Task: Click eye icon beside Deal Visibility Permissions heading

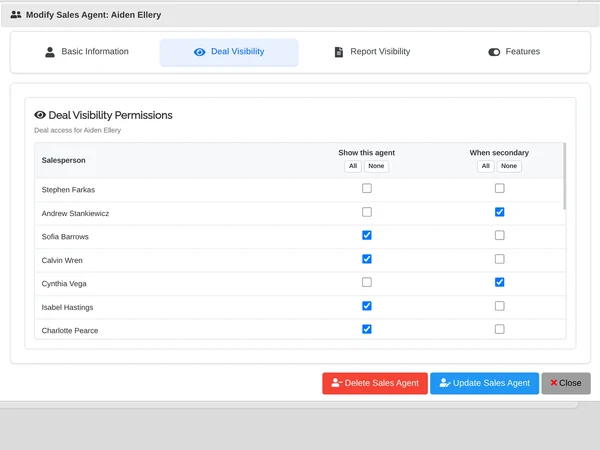Action: [40, 115]
